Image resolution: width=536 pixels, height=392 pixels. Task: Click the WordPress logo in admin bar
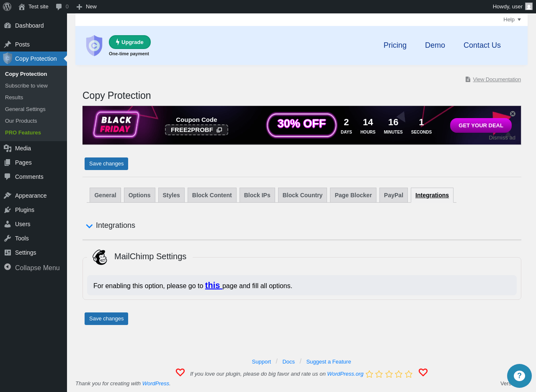(7, 7)
